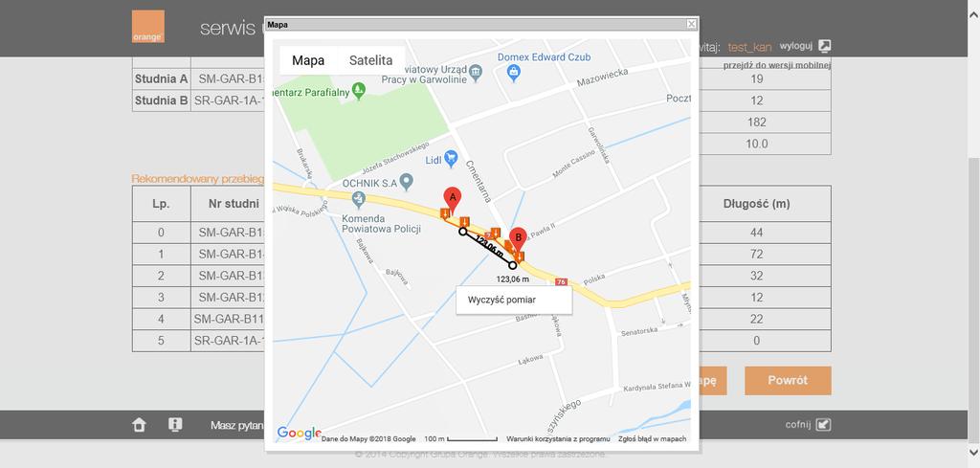This screenshot has height=468, width=980.
Task: Click the length cell with value 72
Action: [756, 255]
